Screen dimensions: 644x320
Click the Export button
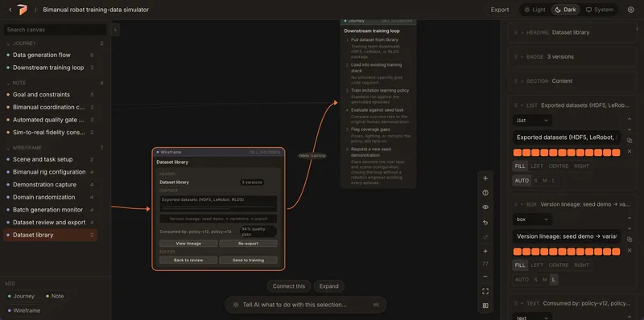pyautogui.click(x=500, y=10)
